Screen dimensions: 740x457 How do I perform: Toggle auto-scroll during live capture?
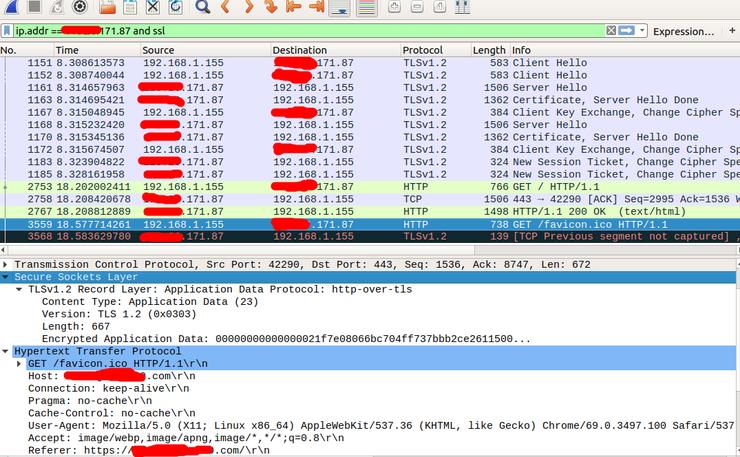[x=340, y=8]
